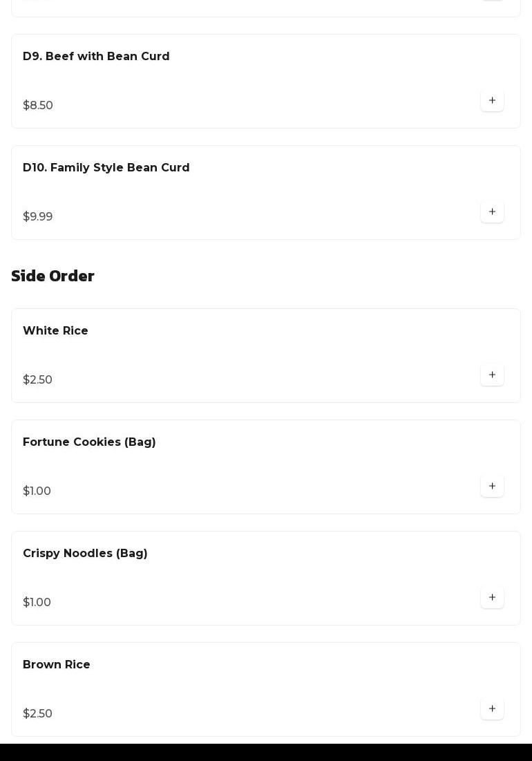Click the $9.99 price of Family Style Bean Curd
This screenshot has width=532, height=761.
38,217
